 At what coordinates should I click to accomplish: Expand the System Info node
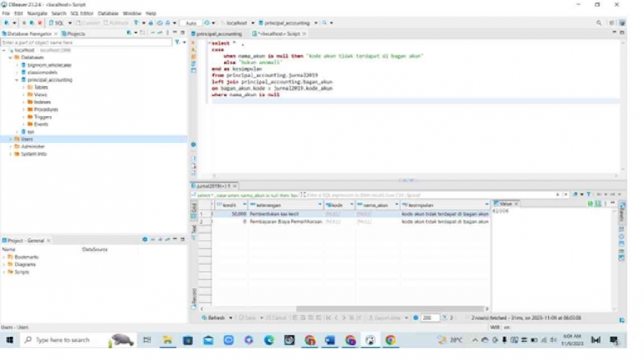coord(11,154)
